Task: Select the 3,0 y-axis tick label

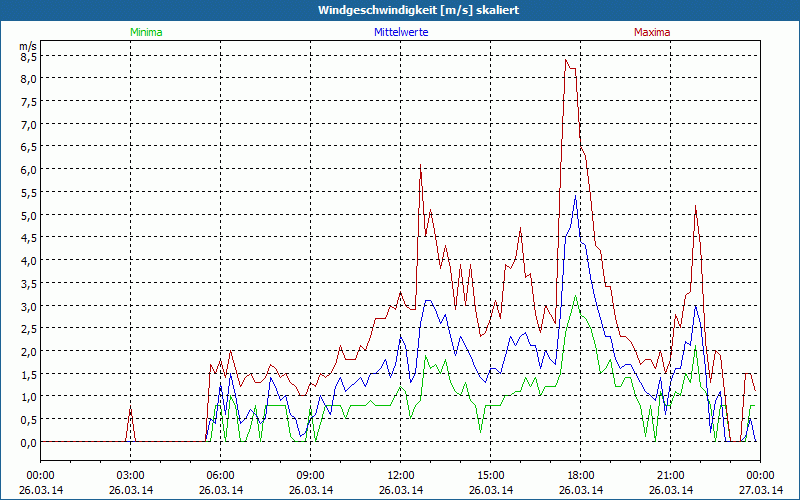Action: [28, 306]
